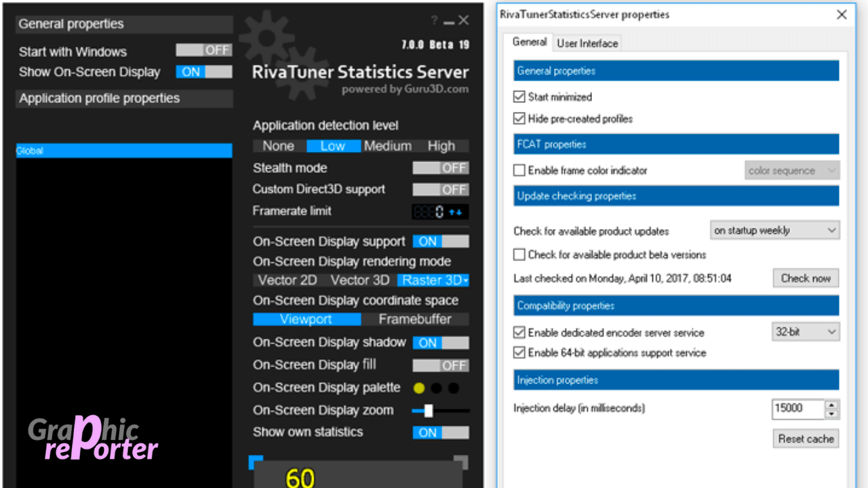Toggle On-Screen Display fill switch
This screenshot has width=868, height=488.
coord(441,365)
